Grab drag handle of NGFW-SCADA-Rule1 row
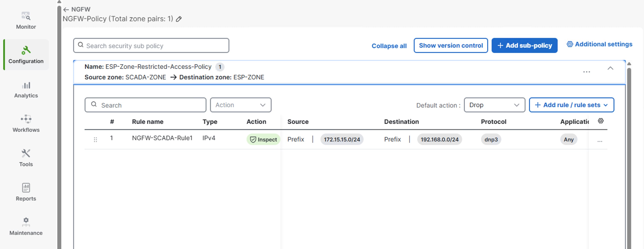 pos(95,140)
